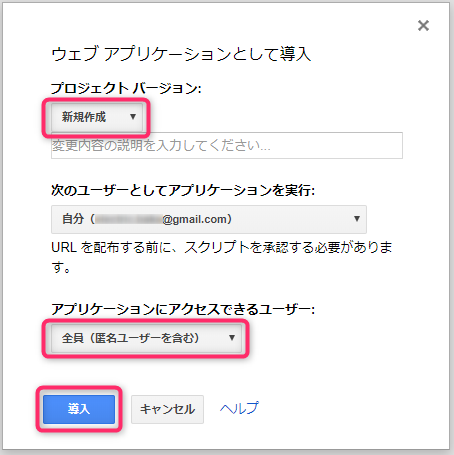Click the プロジェクト バージョン label
This screenshot has width=454, height=455.
(126, 88)
